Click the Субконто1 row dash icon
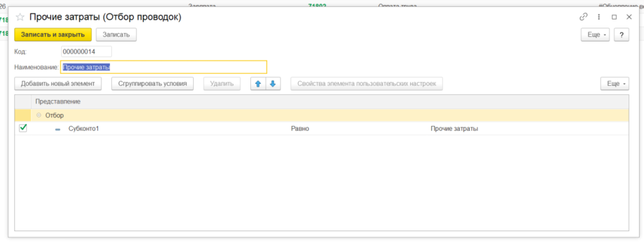The height and width of the screenshot is (243, 644). pos(58,129)
